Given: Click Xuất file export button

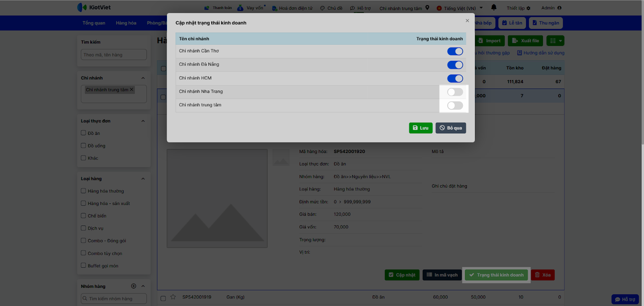Looking at the screenshot, I should [x=526, y=41].
